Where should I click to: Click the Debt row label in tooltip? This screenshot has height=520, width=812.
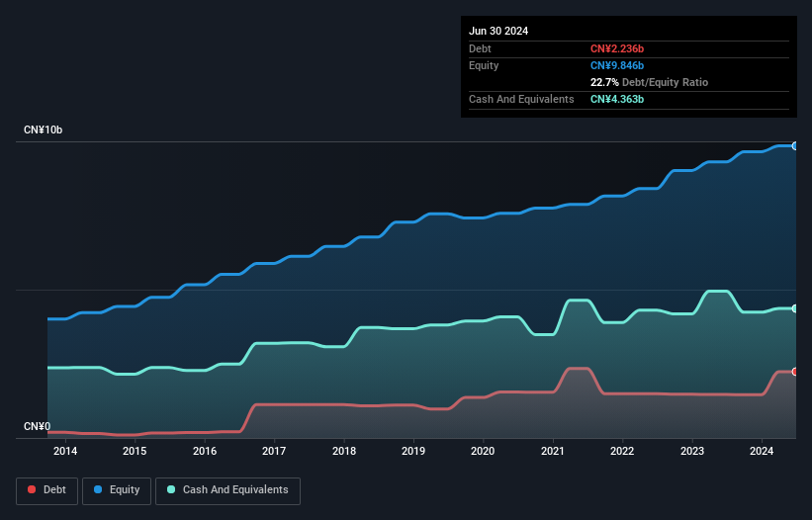click(x=480, y=48)
